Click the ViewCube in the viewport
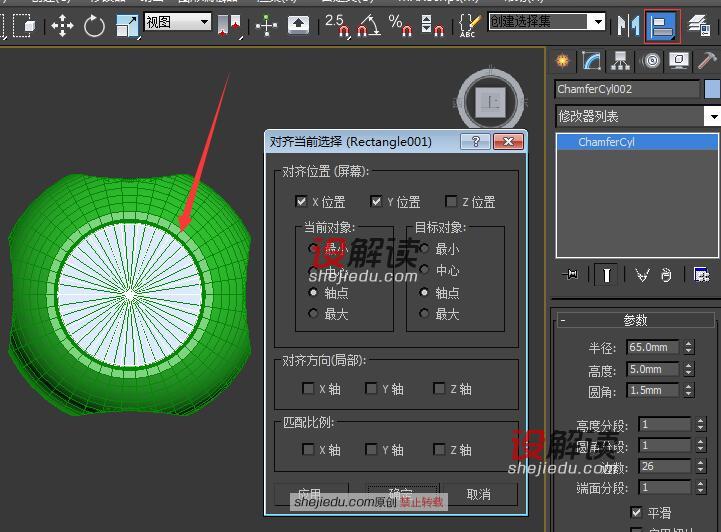 [491, 100]
